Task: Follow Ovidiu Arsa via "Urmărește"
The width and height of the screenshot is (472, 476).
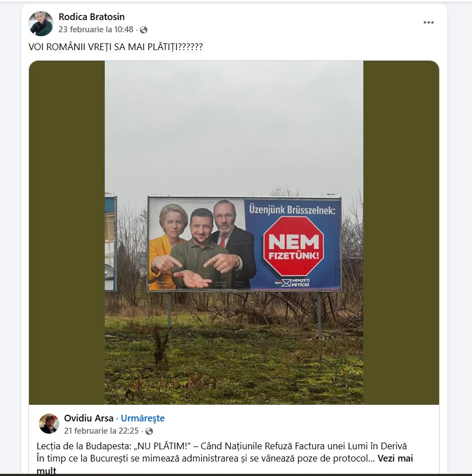Action: pos(143,418)
